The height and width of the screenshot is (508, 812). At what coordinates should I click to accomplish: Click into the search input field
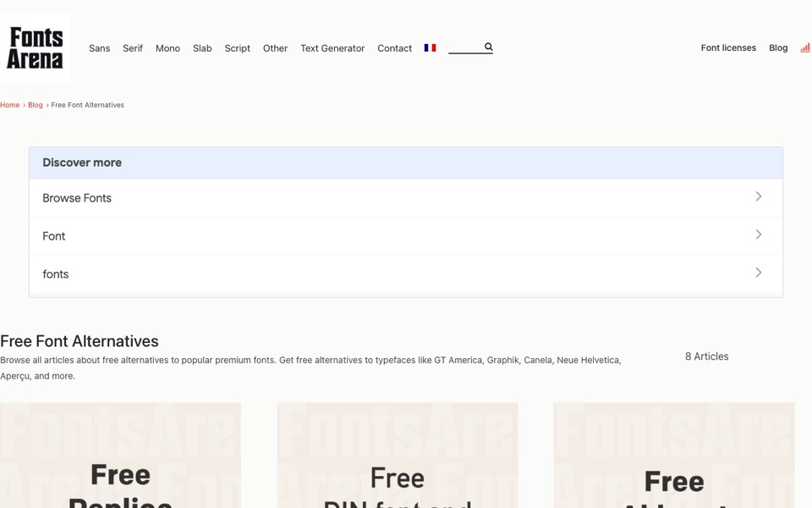tap(465, 47)
